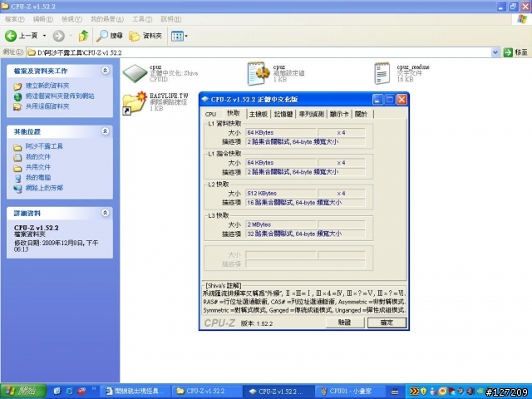The image size is (532, 399).
Task: Open the Views icon in toolbar
Action: pyautogui.click(x=177, y=36)
